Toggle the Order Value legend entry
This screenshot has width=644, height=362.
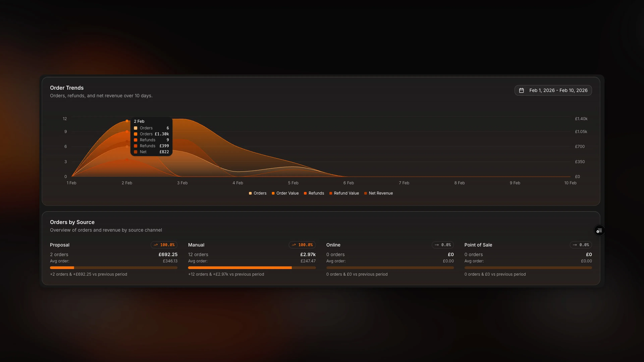pyautogui.click(x=285, y=193)
